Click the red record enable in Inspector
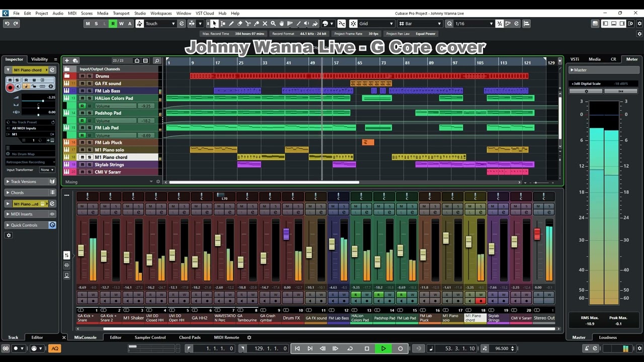Image resolution: width=644 pixels, height=362 pixels. point(10,87)
